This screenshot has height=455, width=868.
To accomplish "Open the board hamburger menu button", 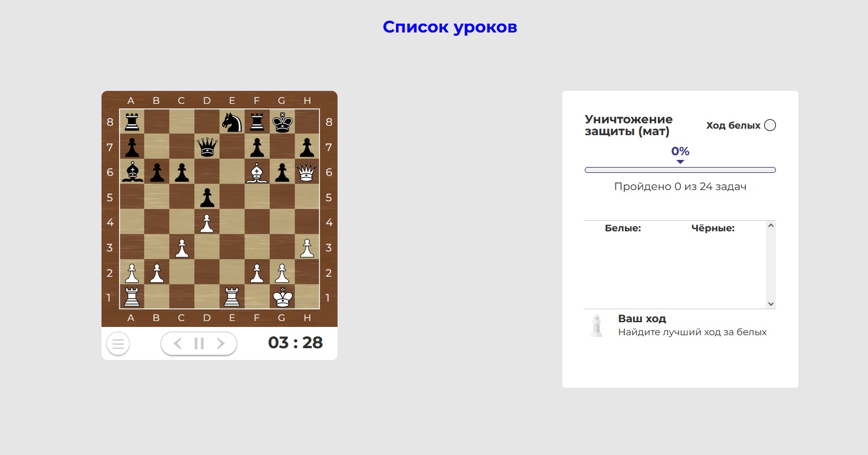I will click(x=118, y=343).
